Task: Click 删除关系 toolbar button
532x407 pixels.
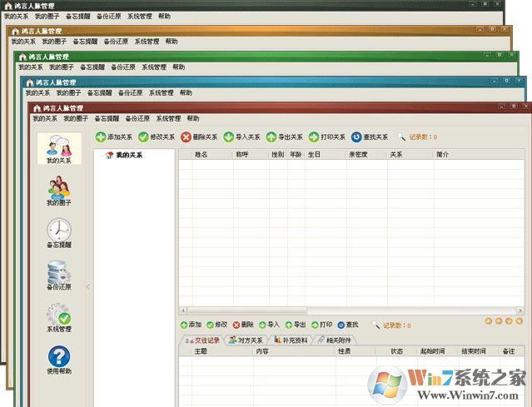Action: [x=199, y=137]
